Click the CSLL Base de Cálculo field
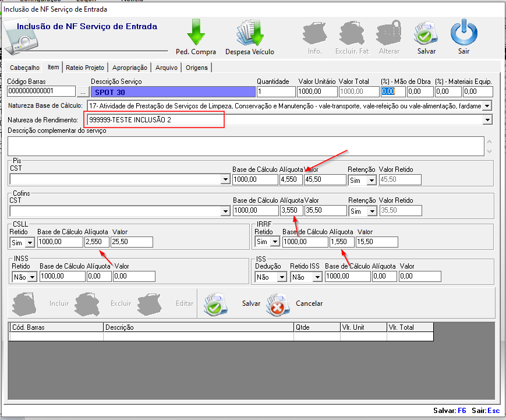The width and height of the screenshot is (506, 420). [x=61, y=242]
